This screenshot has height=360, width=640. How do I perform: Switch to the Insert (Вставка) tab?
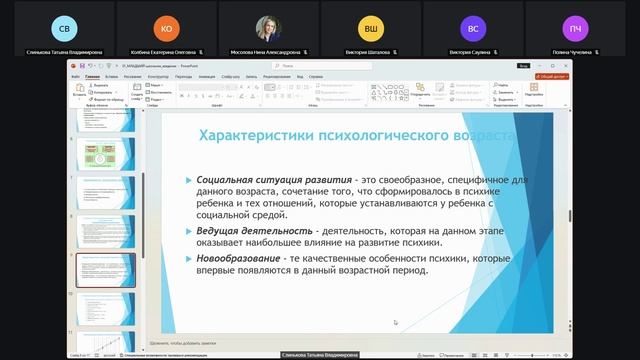[111, 77]
